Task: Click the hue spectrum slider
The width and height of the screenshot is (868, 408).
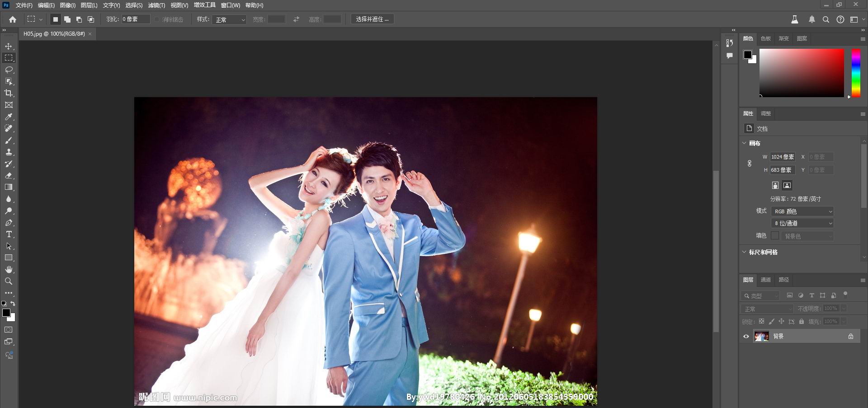Action: click(x=856, y=73)
